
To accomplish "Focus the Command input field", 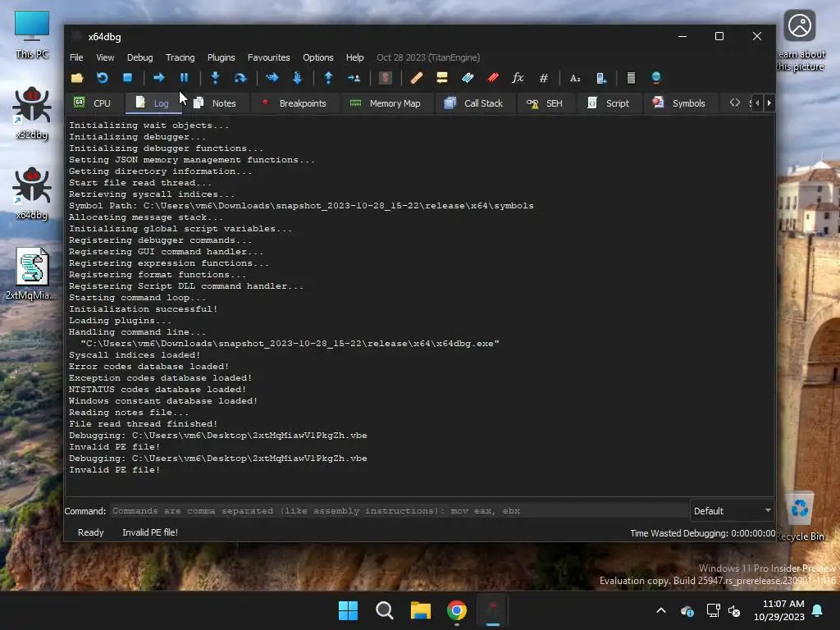I will point(399,511).
